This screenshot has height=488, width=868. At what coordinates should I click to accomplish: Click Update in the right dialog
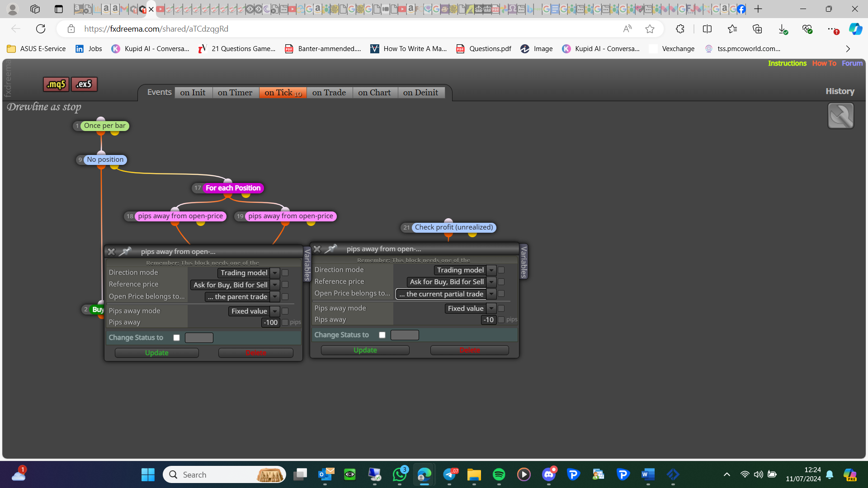pos(365,350)
